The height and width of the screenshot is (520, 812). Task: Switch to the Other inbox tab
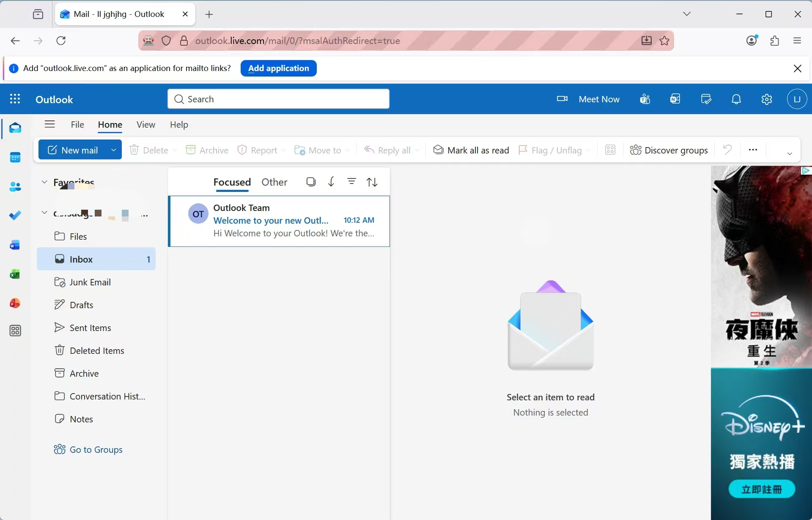(274, 182)
